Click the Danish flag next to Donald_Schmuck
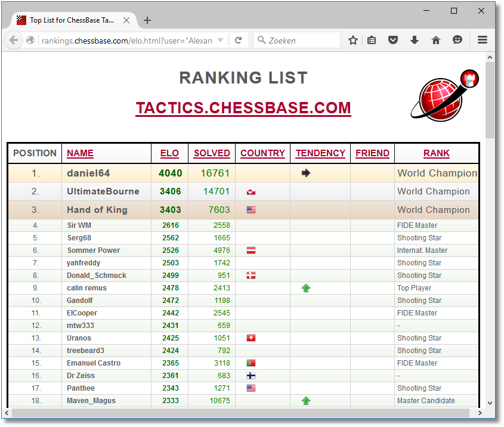The height and width of the screenshot is (427, 504). (251, 275)
